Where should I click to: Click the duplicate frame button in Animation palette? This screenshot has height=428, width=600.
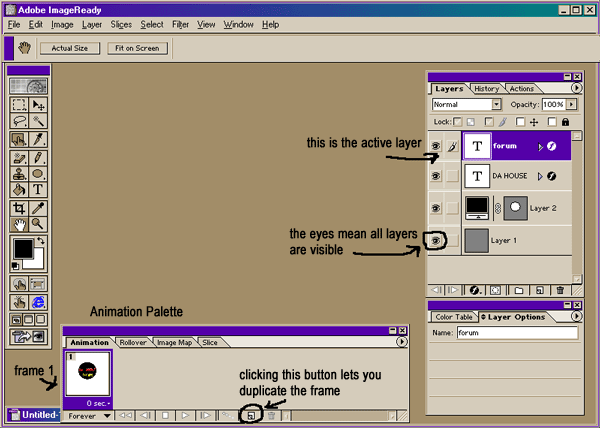point(252,415)
